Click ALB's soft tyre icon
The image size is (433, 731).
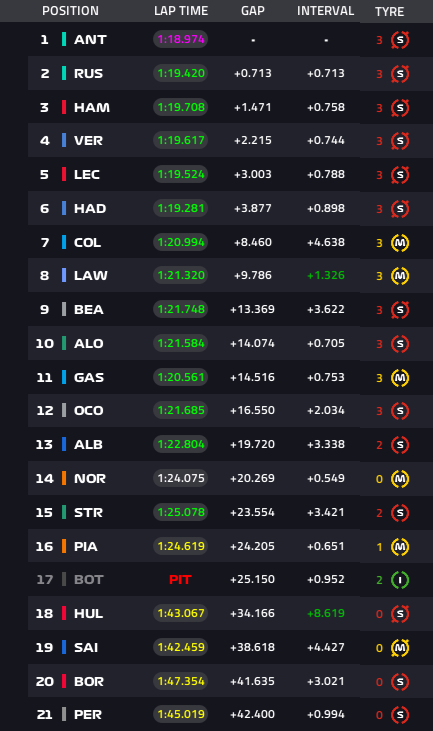400,445
